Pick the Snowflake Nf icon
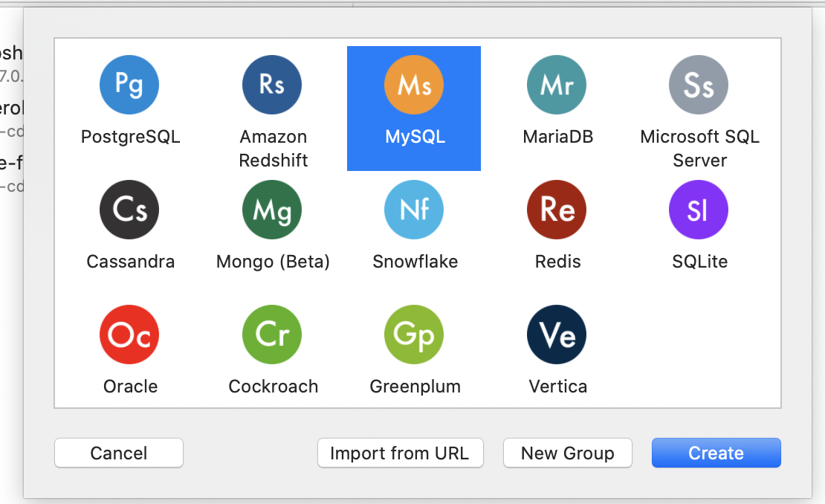Viewport: 825px width, 504px height. (414, 210)
